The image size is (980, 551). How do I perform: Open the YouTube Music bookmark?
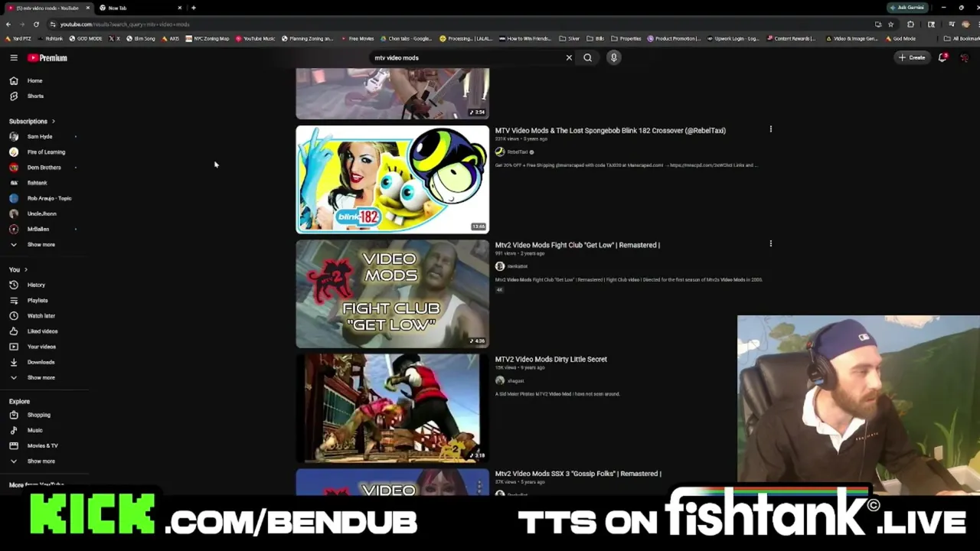click(255, 38)
